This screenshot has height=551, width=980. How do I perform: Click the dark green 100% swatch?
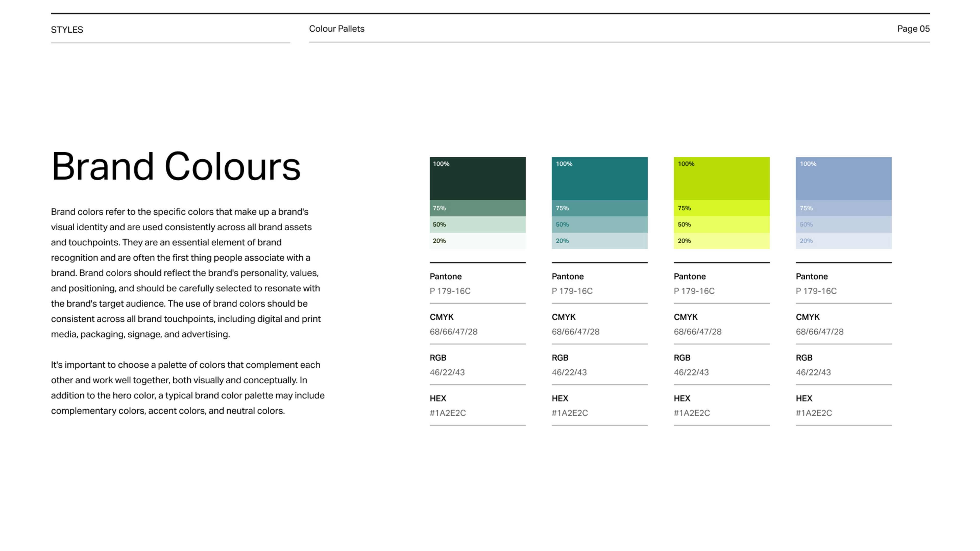click(x=477, y=179)
